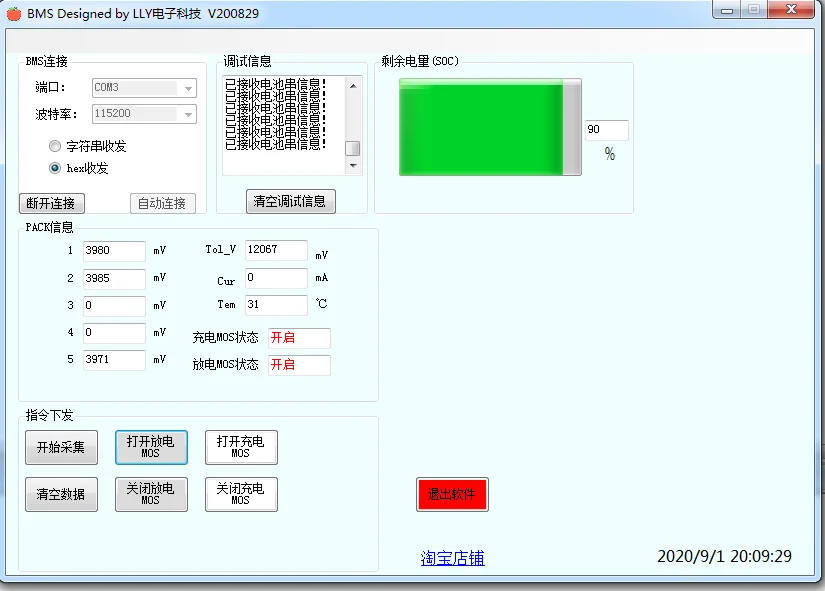Click cell 2 voltage field 3985
This screenshot has width=825, height=591.
coord(114,278)
